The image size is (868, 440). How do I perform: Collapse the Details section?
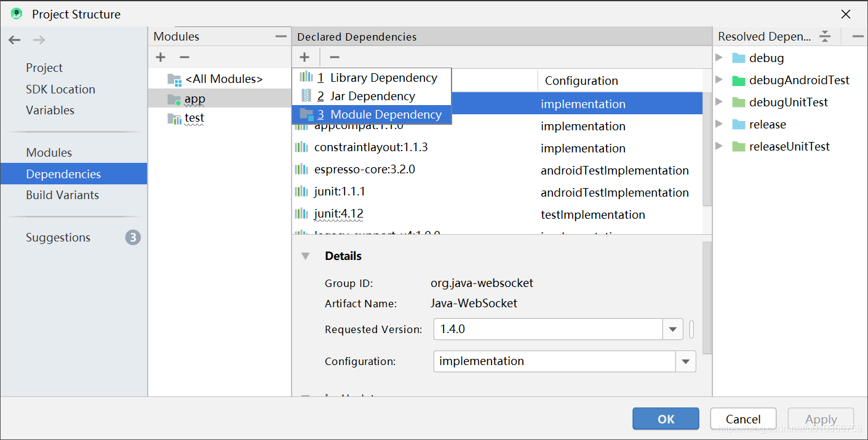tap(305, 256)
